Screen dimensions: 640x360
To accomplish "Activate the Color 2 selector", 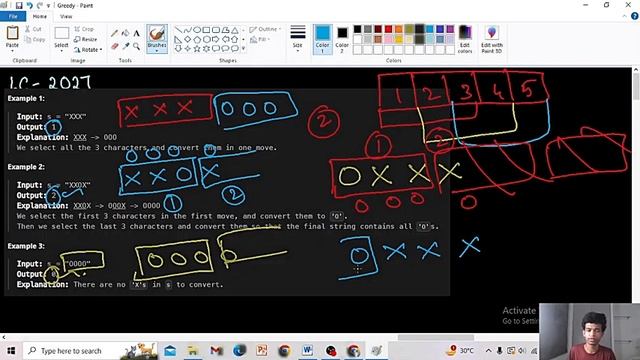I will coord(342,39).
